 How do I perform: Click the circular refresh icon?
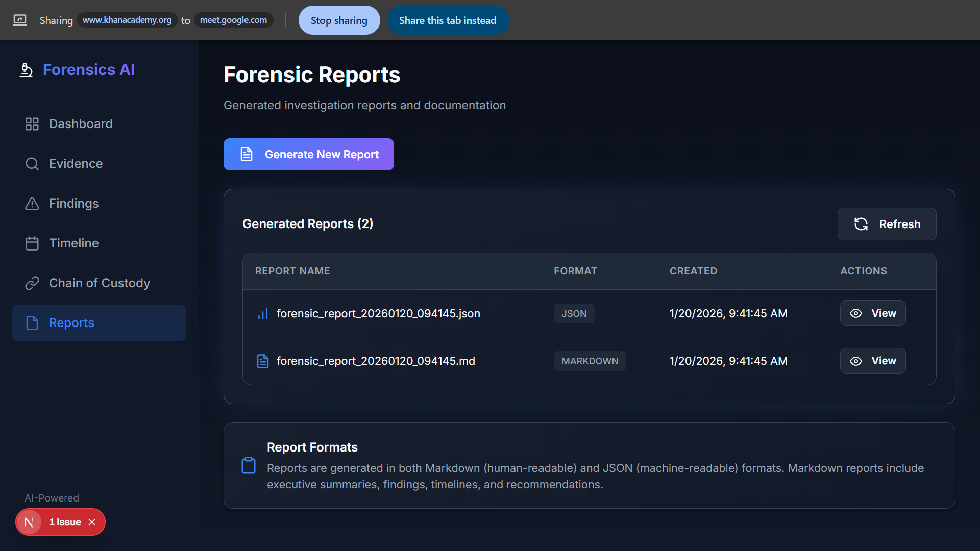click(x=862, y=224)
